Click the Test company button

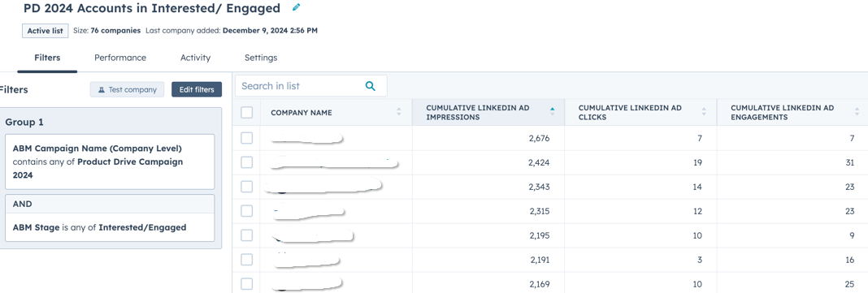[128, 89]
